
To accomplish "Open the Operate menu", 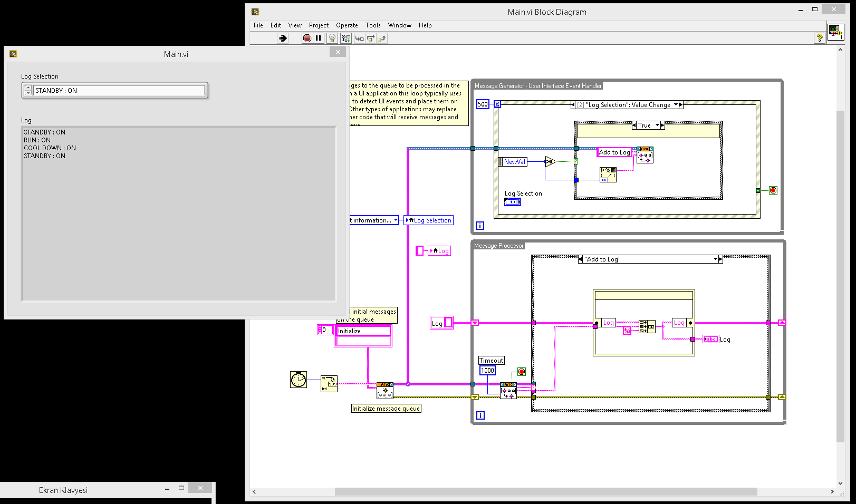I will coord(347,25).
